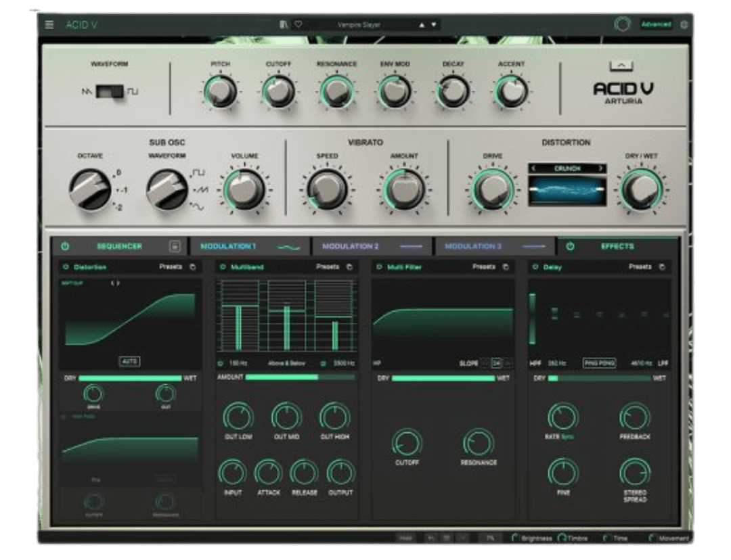731x560 pixels.
Task: Toggle the Sequencer power button
Action: tap(66, 246)
